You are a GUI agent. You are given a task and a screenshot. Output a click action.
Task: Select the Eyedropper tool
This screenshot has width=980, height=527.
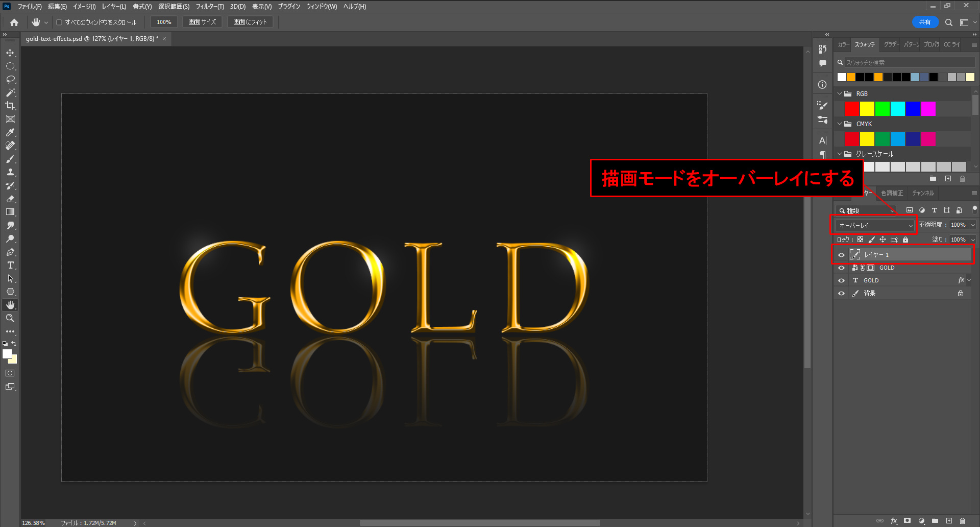tap(10, 132)
